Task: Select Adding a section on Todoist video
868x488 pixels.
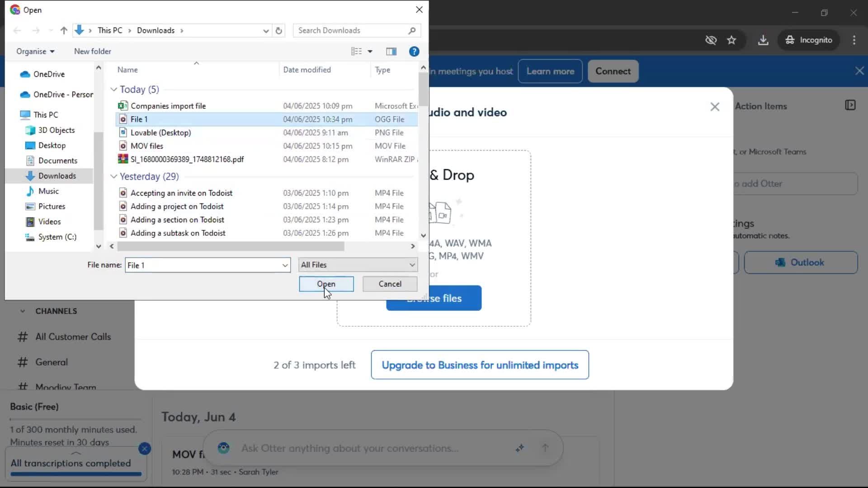Action: pyautogui.click(x=267, y=220)
